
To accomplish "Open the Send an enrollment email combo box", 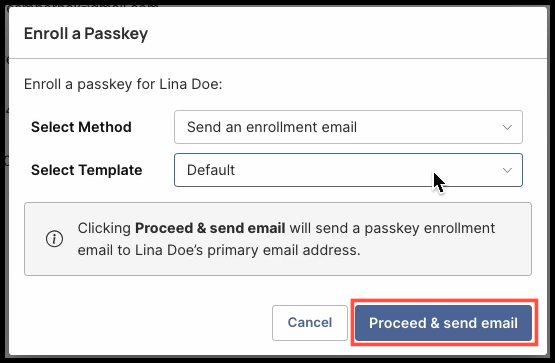I will pyautogui.click(x=348, y=127).
